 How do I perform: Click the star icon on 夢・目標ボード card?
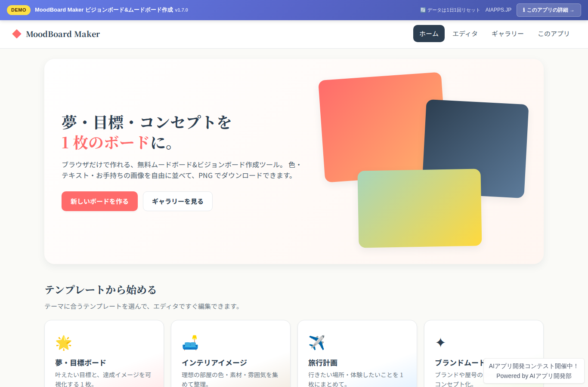pos(63,343)
